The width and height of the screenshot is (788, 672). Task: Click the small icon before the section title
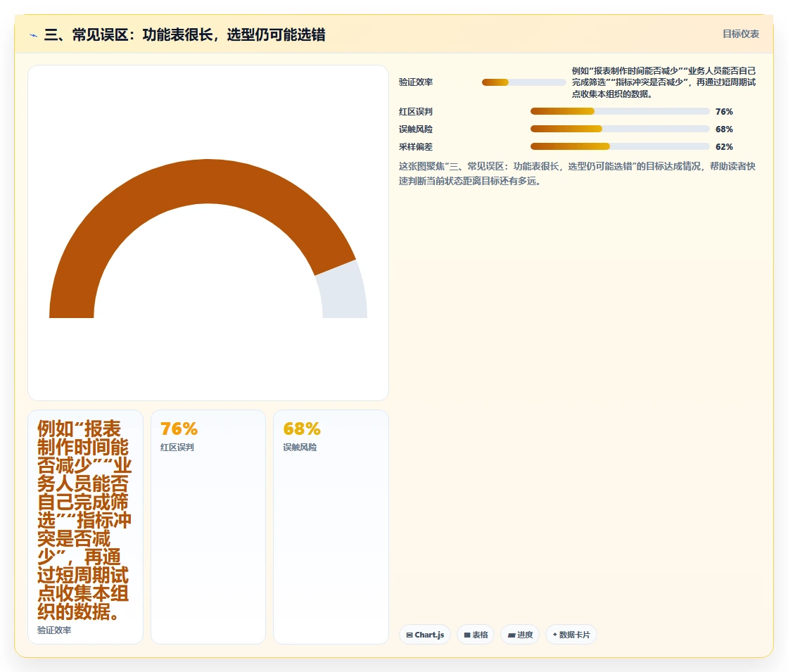tap(34, 35)
